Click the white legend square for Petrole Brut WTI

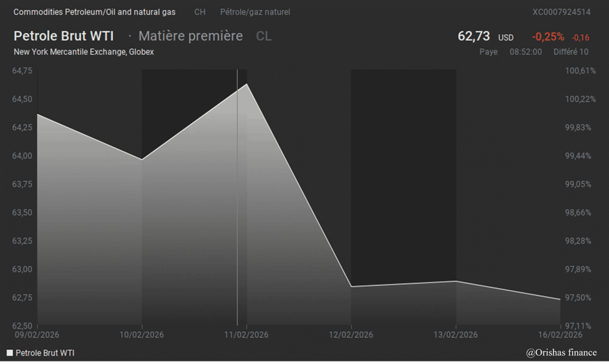pos(10,353)
